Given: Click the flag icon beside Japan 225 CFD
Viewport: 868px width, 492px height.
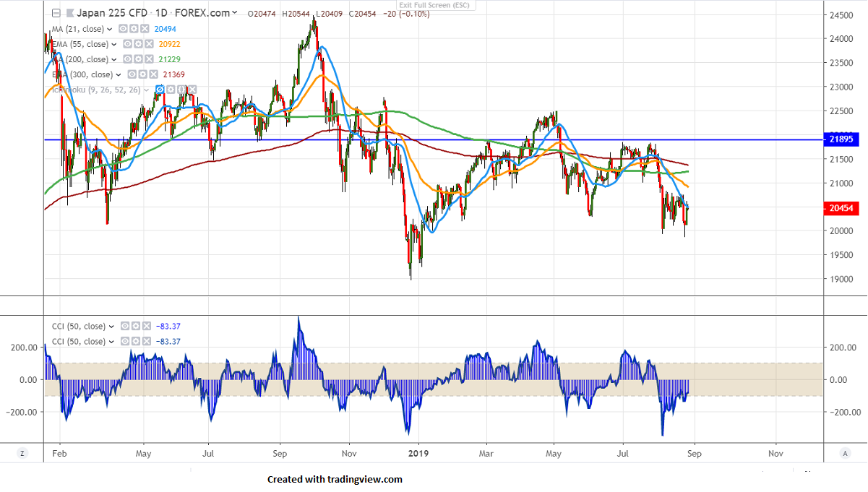Looking at the screenshot, I should (x=69, y=13).
